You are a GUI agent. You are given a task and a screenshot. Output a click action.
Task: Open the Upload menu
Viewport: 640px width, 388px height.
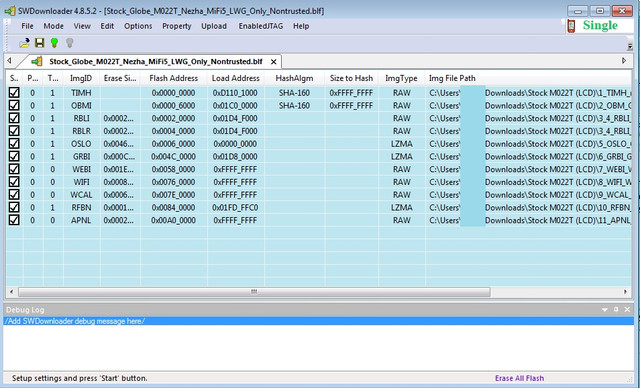tap(214, 26)
